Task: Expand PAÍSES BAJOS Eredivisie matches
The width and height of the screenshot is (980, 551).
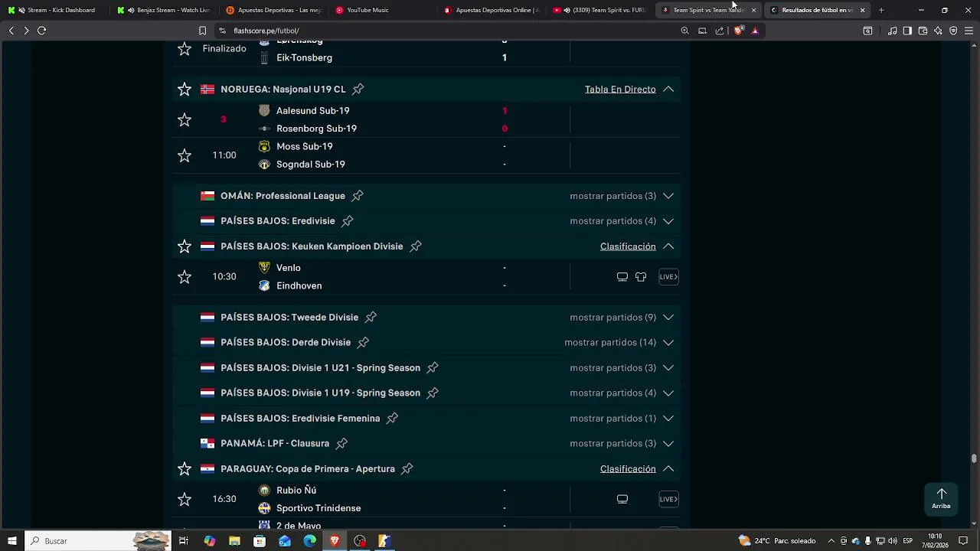Action: tap(668, 221)
